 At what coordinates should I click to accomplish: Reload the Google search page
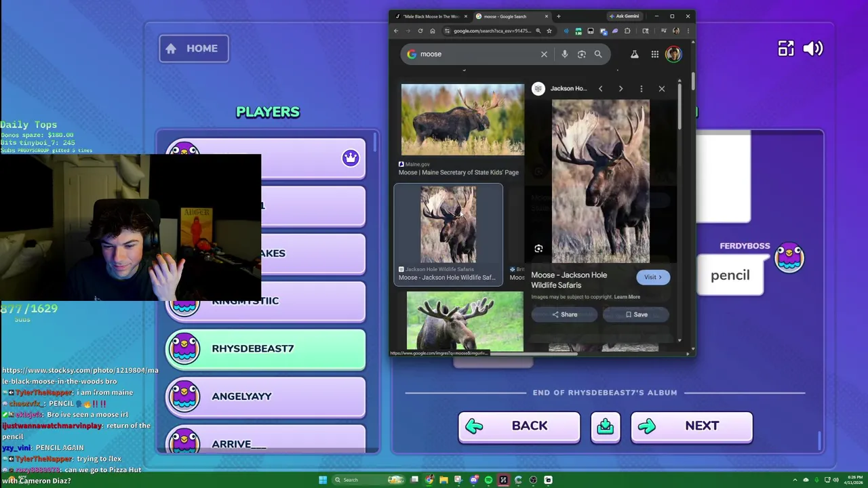420,30
